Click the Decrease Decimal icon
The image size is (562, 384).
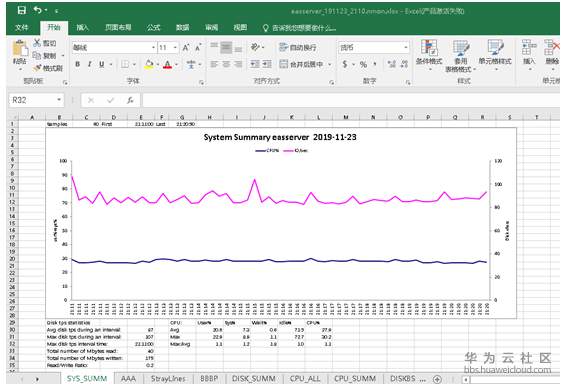(404, 65)
